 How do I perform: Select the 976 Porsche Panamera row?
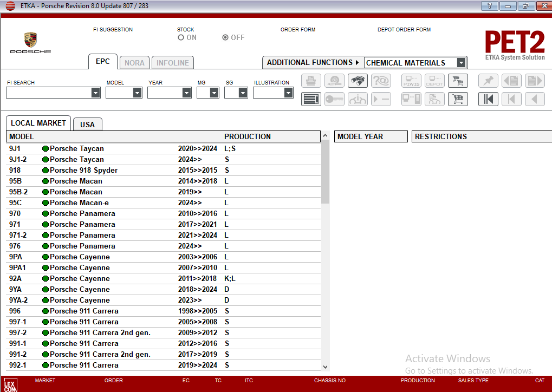[x=164, y=246]
